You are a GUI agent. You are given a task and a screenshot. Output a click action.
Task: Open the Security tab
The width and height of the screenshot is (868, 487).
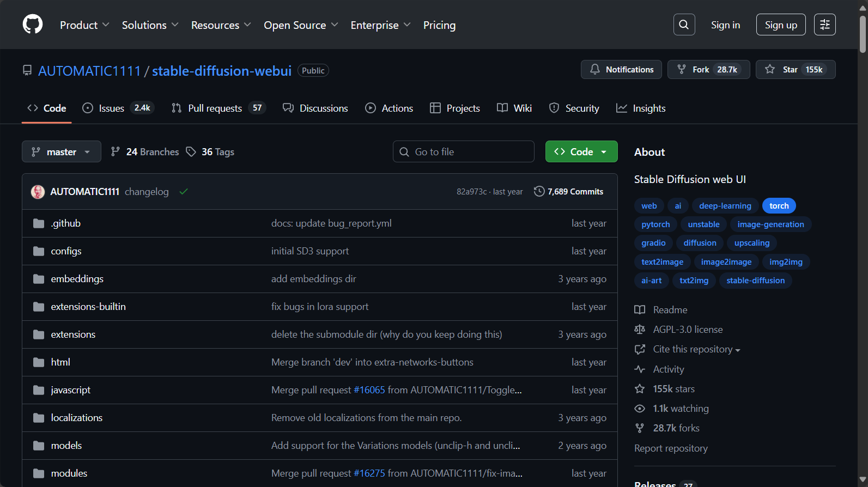[574, 108]
